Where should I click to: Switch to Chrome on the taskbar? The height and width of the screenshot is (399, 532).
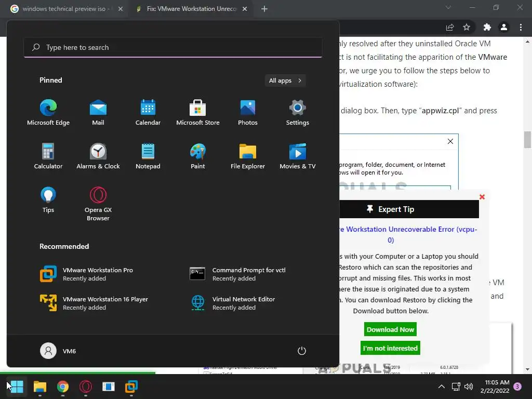(63, 387)
